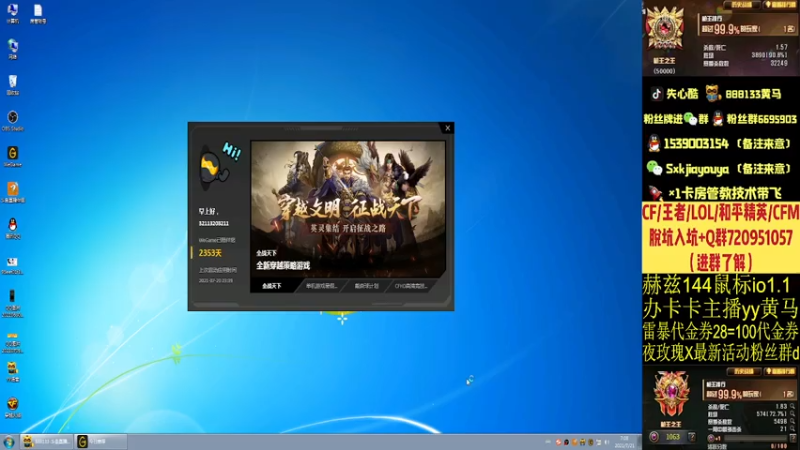The width and height of the screenshot is (800, 450).
Task: Open the Network desktop icon
Action: point(13,48)
